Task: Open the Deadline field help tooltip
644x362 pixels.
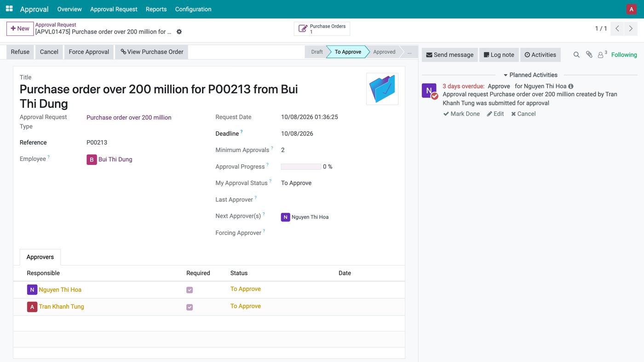Action: click(241, 132)
